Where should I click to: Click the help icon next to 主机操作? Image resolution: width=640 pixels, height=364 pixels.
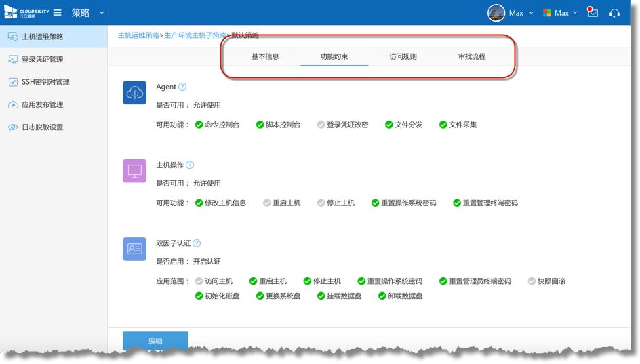pos(190,165)
